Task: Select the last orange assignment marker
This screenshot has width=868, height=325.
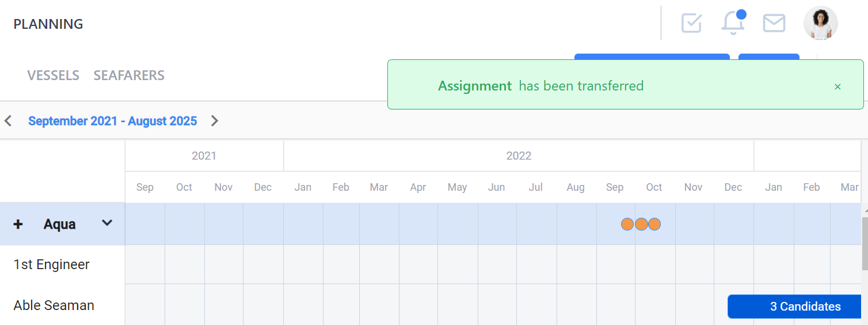Action: (654, 224)
